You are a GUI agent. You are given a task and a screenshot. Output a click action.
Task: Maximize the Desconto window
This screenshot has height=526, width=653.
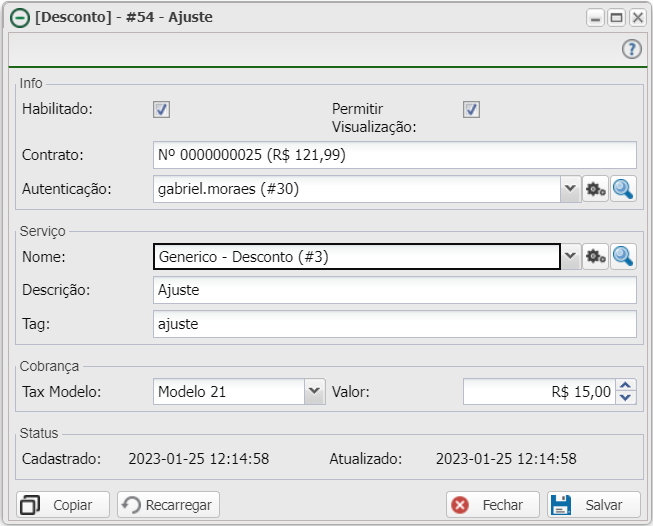click(616, 18)
